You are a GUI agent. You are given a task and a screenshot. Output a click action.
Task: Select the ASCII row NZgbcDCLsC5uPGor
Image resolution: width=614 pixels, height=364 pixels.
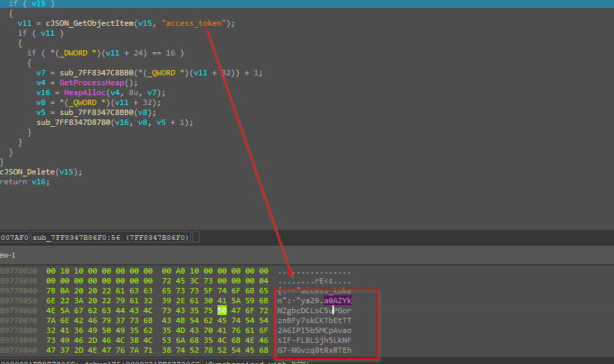(314, 310)
